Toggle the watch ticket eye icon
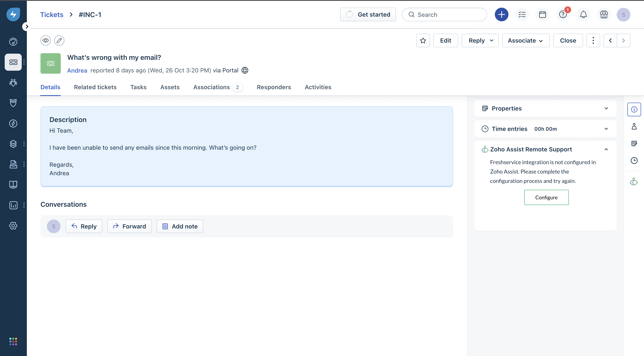The height and width of the screenshot is (356, 644). point(46,40)
